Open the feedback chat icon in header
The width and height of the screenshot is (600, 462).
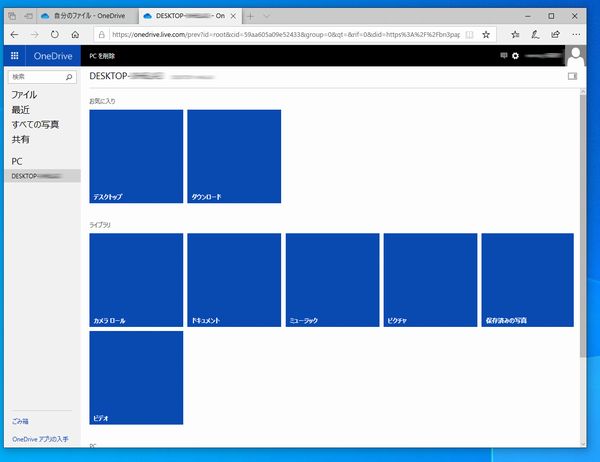[x=504, y=56]
